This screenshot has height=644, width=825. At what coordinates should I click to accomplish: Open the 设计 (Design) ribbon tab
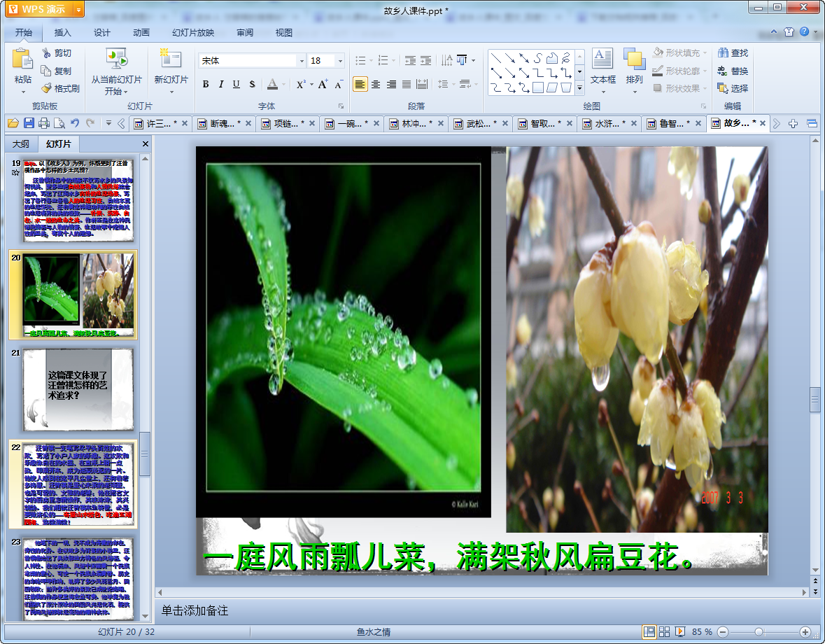102,33
